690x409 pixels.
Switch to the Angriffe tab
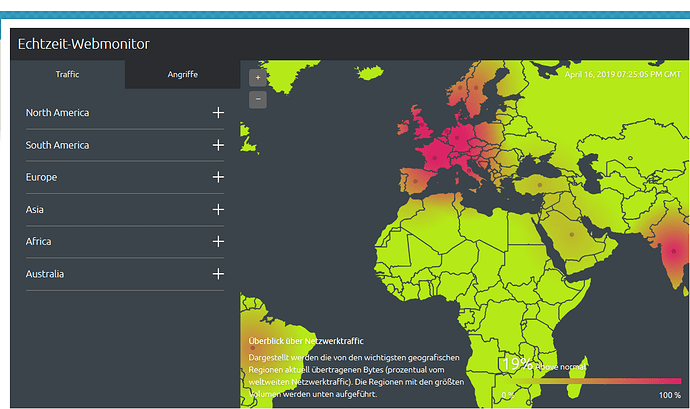point(182,74)
